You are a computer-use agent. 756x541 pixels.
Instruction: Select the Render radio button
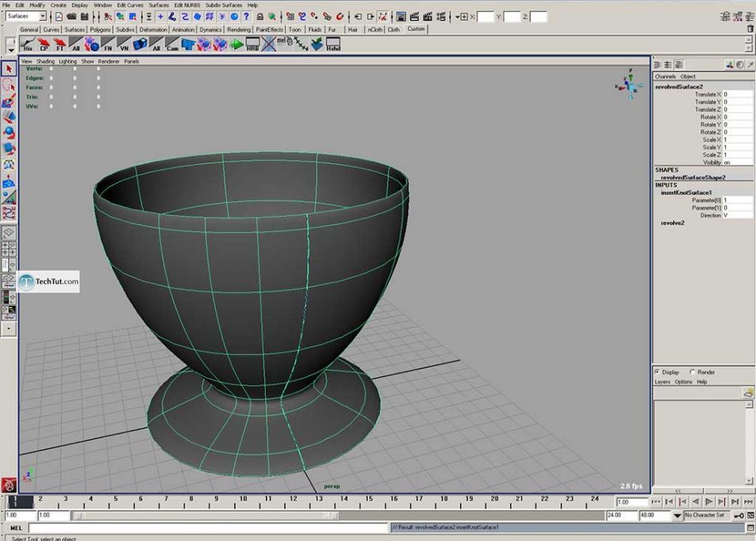pyautogui.click(x=692, y=372)
